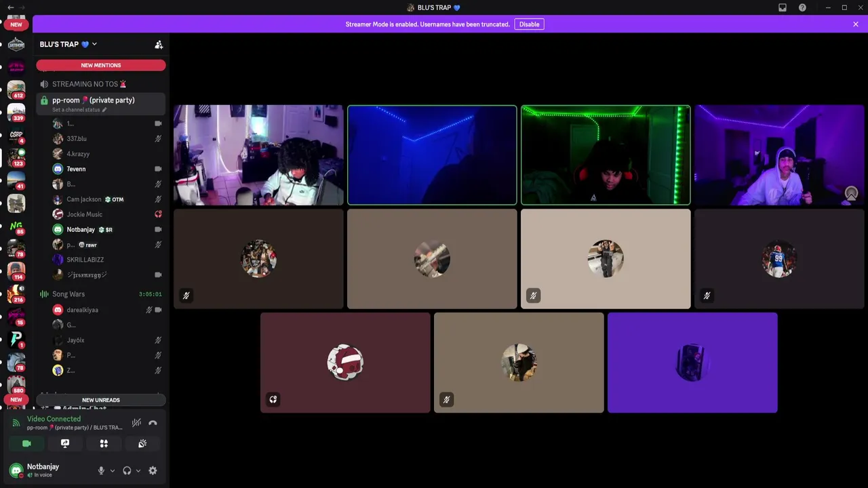Open the invite people icon beside server name
This screenshot has width=868, height=488.
point(159,45)
